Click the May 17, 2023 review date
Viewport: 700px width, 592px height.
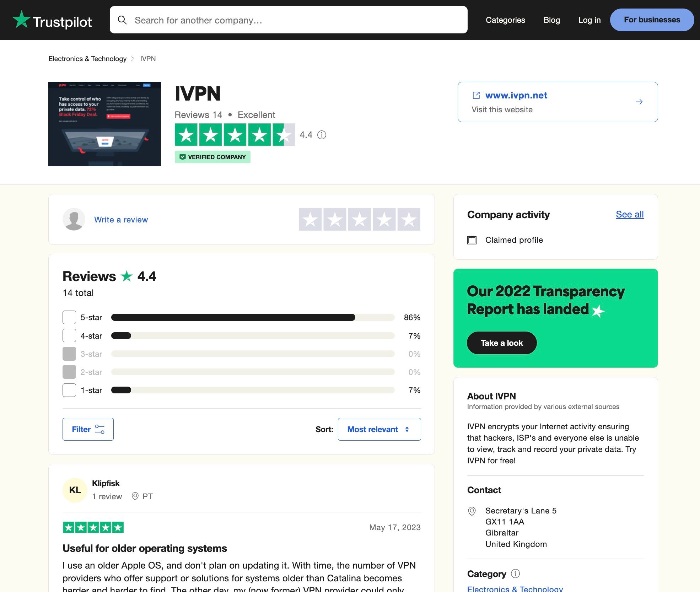point(395,527)
